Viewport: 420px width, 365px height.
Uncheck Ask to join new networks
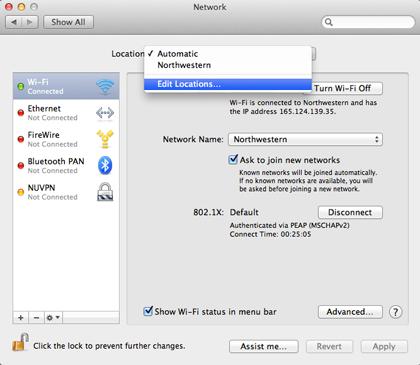pos(233,159)
